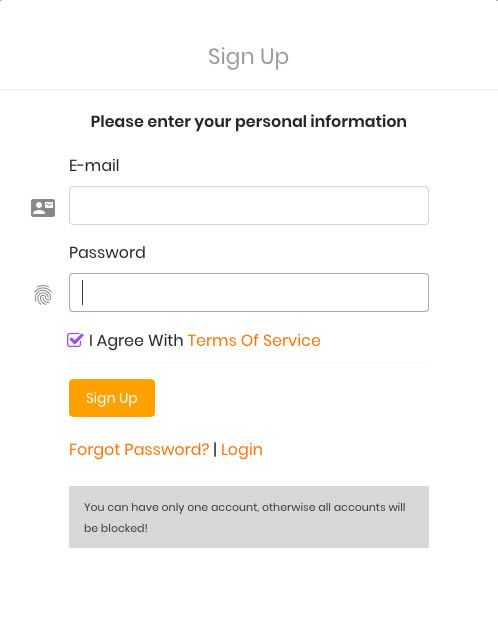This screenshot has height=621, width=498.
Task: Submit with the orange Sign Up button
Action: click(x=112, y=398)
